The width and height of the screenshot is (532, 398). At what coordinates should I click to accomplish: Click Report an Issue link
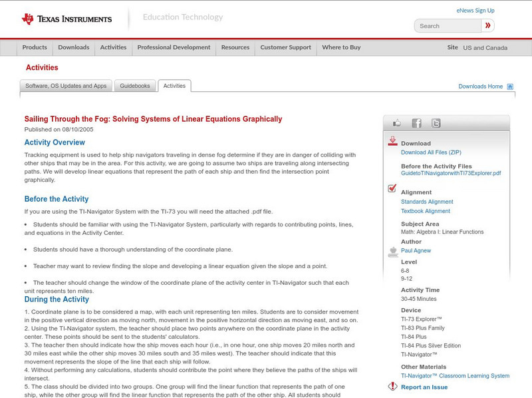pyautogui.click(x=424, y=387)
